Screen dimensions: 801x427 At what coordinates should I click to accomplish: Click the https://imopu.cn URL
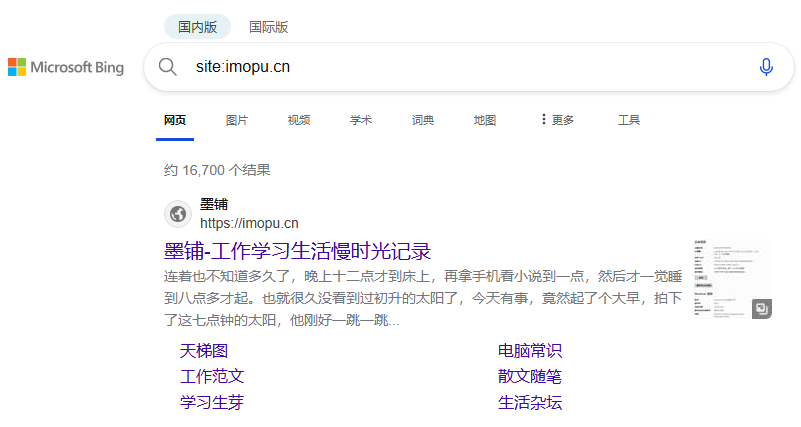(x=249, y=224)
